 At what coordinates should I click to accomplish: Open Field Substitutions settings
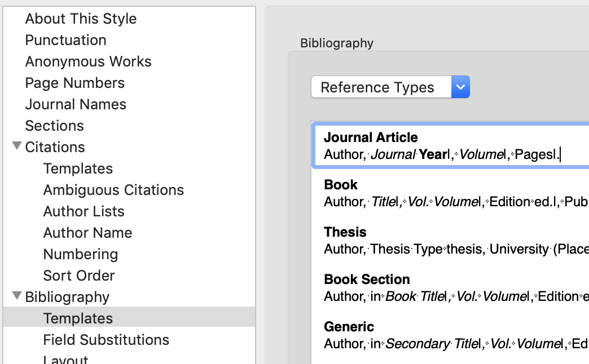pos(106,340)
